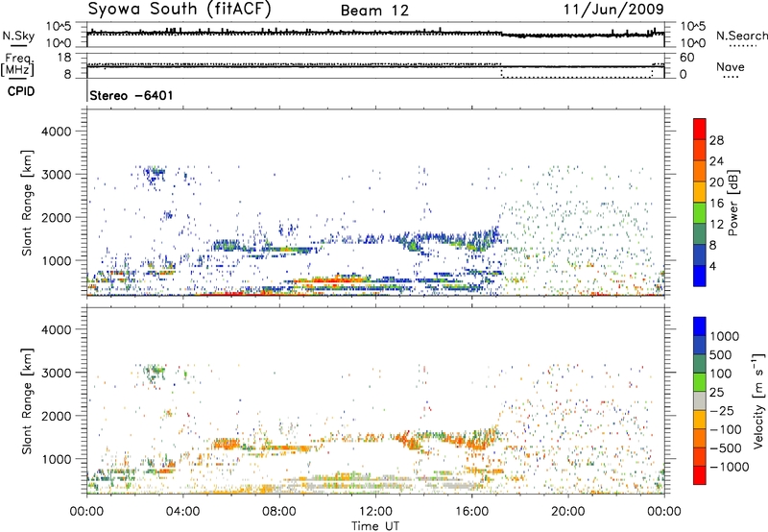Select the "Freq. [MHz]" axis label
768x532 pixels.
click(18, 64)
